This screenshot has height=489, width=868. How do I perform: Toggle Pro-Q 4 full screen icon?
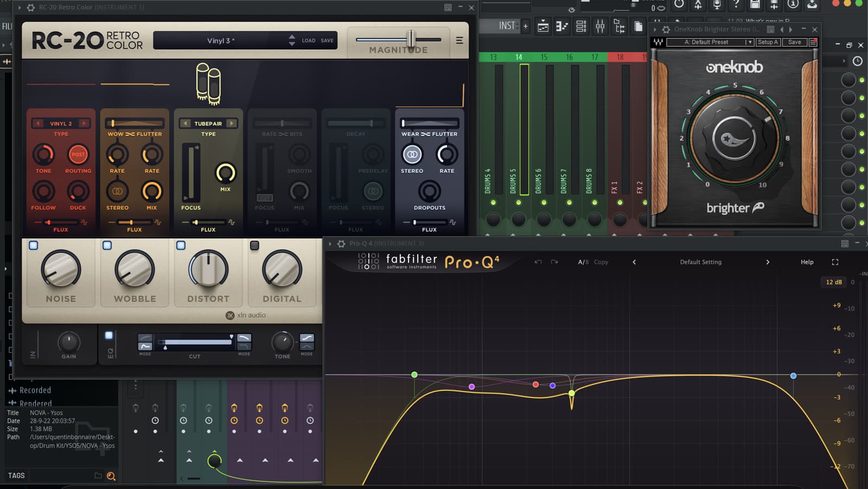(x=835, y=262)
